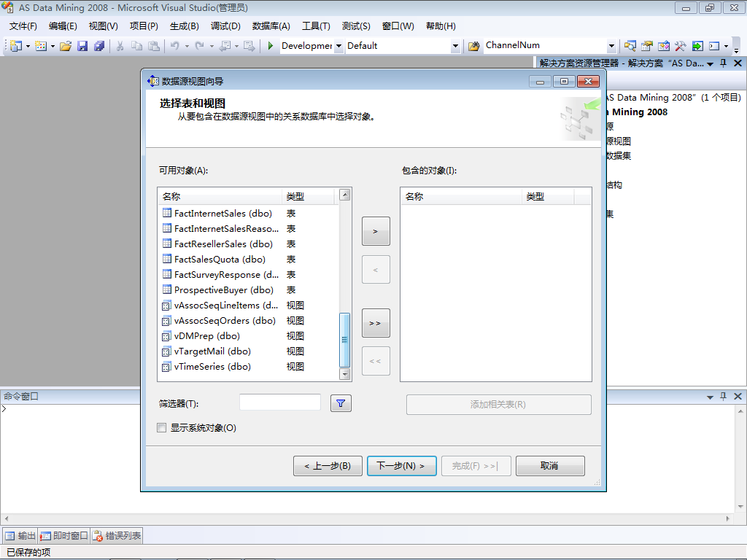The image size is (747, 560).
Task: Open the 数据库(A) menu
Action: pyautogui.click(x=271, y=26)
